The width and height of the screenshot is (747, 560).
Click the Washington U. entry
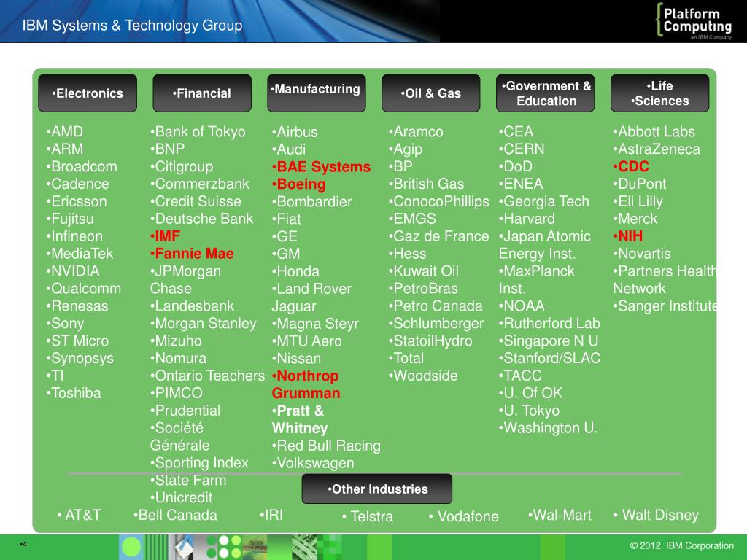pos(549,428)
